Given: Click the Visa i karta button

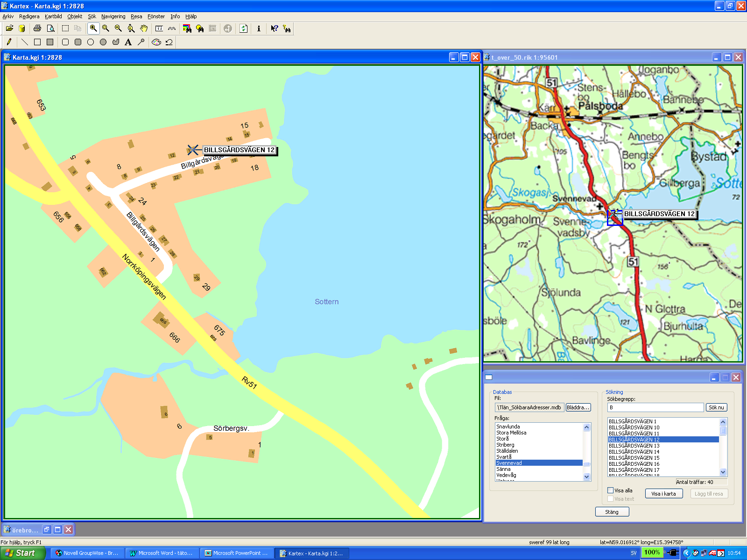Looking at the screenshot, I should click(663, 494).
